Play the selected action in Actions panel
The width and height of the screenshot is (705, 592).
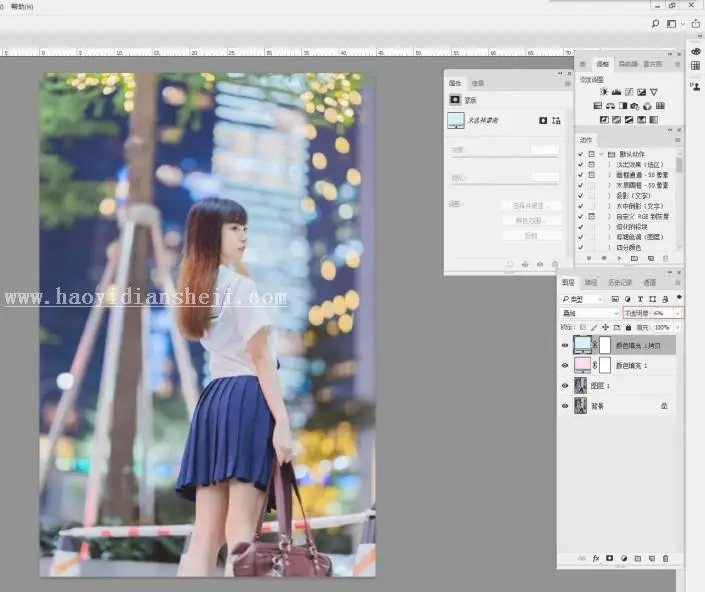619,258
